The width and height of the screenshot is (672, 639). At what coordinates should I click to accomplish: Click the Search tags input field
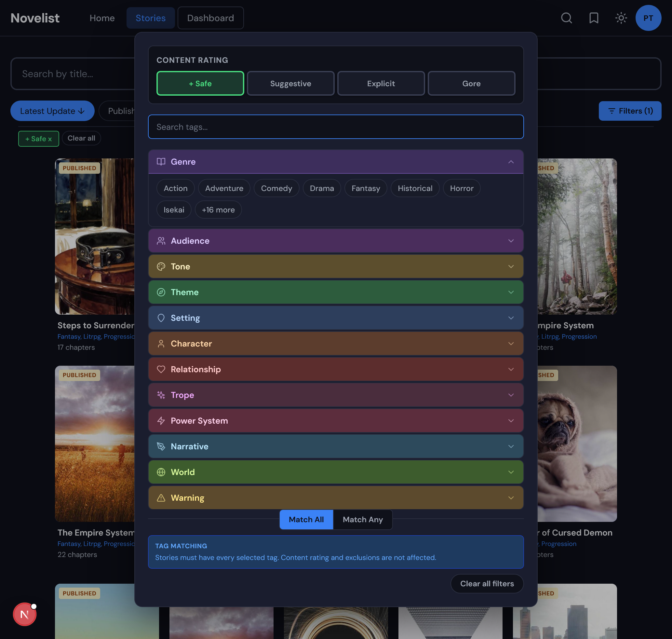click(x=336, y=127)
